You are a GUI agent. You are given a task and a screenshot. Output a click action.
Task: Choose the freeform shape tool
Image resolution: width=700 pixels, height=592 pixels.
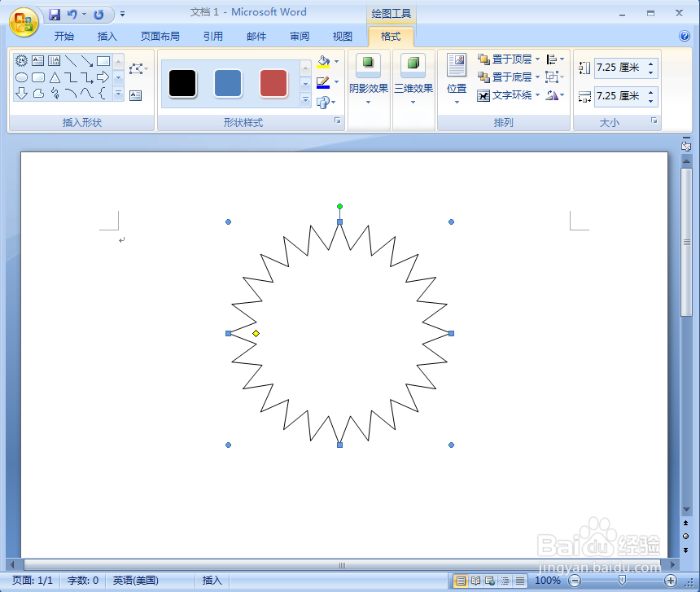click(38, 94)
